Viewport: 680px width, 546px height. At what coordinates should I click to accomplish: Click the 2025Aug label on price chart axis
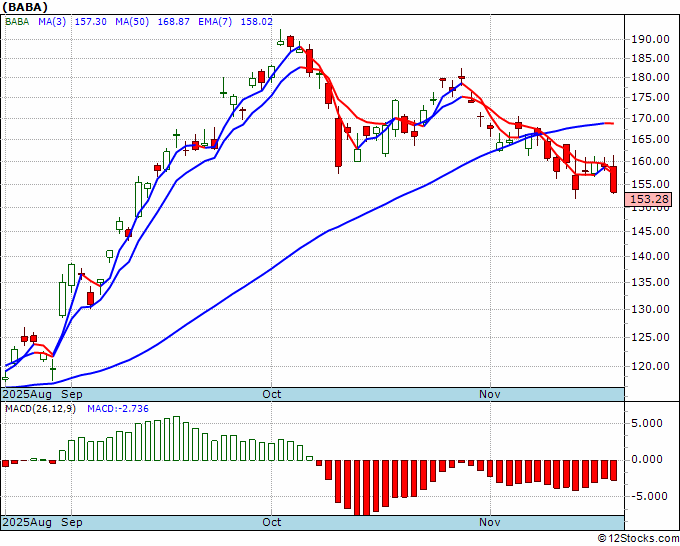coord(27,395)
